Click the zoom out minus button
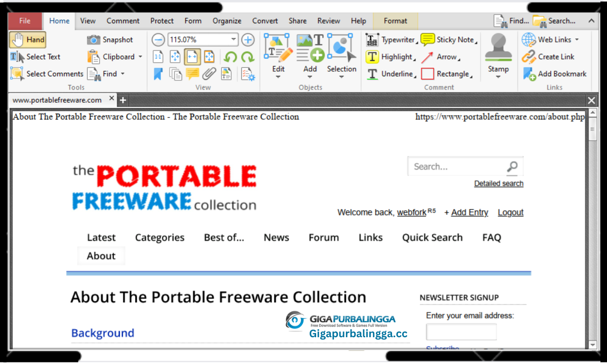 158,39
